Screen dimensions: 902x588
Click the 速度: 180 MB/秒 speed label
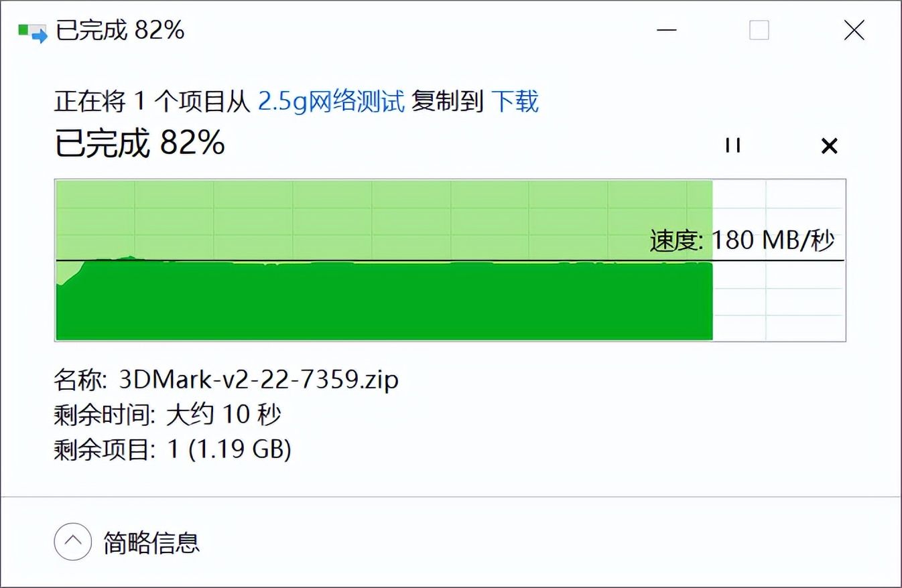(742, 240)
